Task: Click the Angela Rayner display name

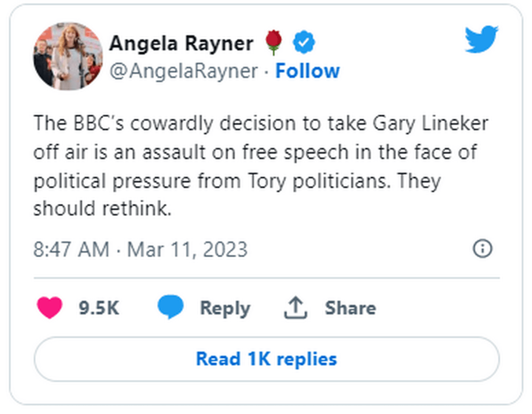Action: point(181,43)
